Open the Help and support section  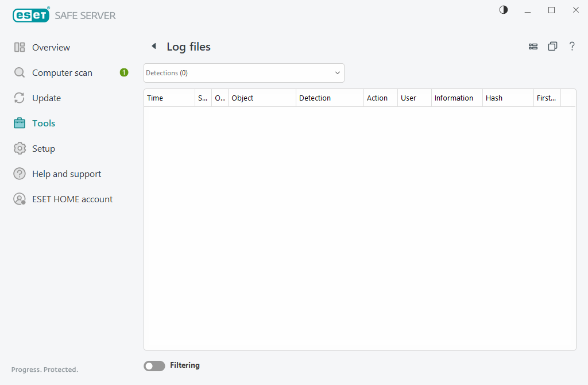(66, 174)
